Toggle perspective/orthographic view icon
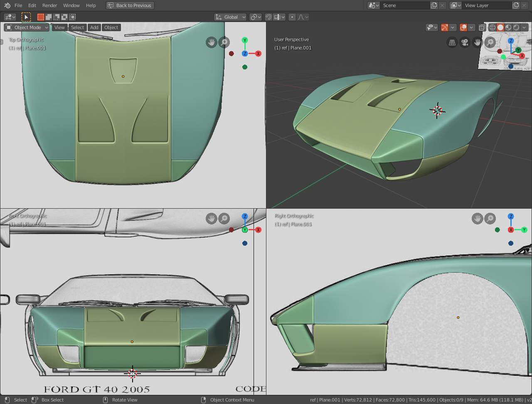This screenshot has width=532, height=404. pos(452,42)
